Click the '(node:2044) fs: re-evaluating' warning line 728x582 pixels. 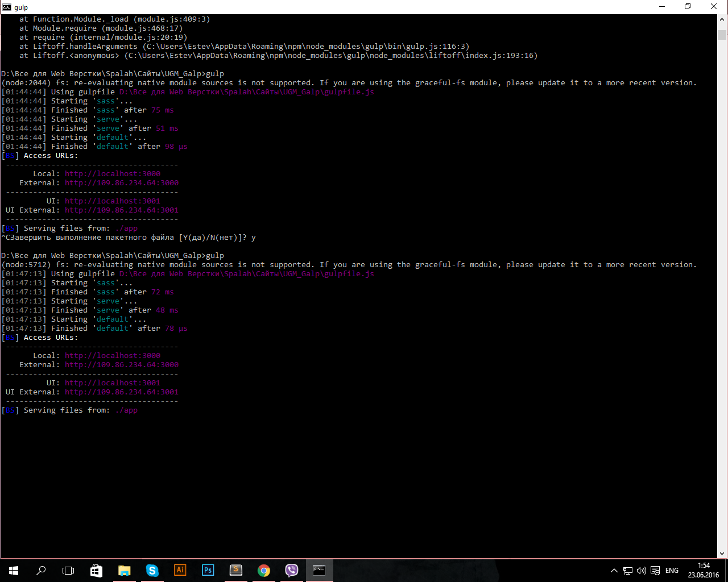(x=349, y=83)
